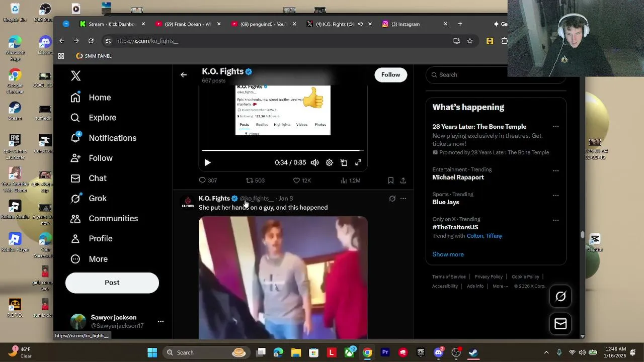Viewport: 644px width, 362px height.
Task: Open browser apps grid shortcut
Action: [61, 56]
